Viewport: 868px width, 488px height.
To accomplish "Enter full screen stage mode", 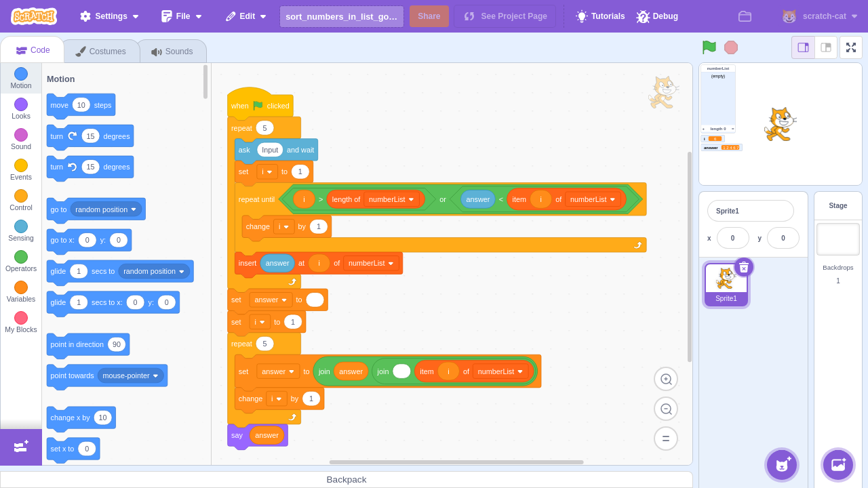I will [x=851, y=47].
